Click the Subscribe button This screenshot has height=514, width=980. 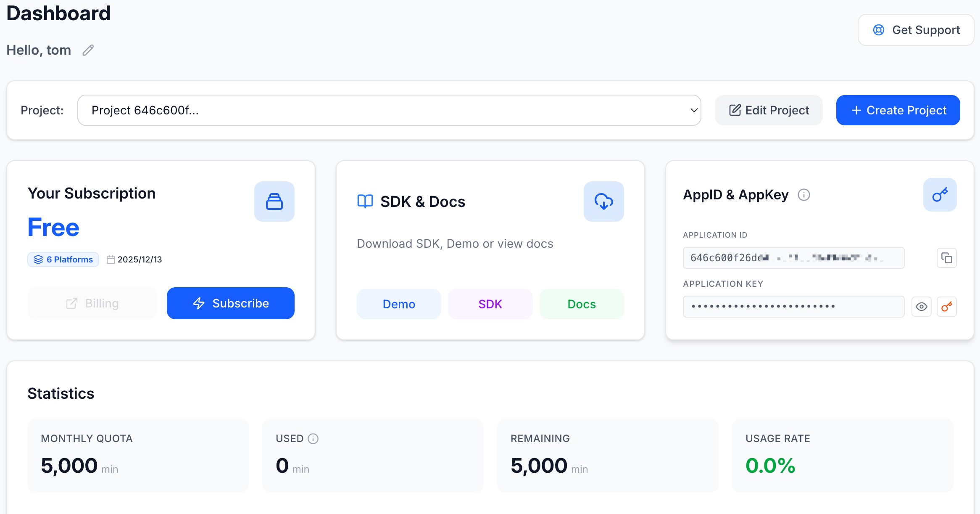tap(230, 303)
